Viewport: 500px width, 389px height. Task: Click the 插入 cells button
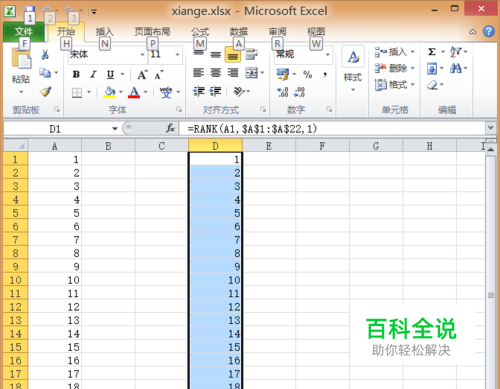coord(395,52)
